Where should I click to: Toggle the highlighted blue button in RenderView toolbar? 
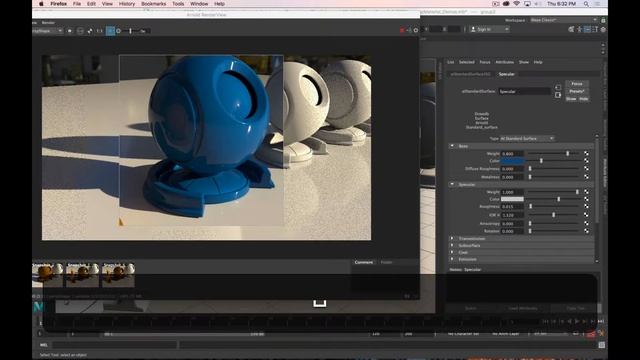pyautogui.click(x=110, y=31)
